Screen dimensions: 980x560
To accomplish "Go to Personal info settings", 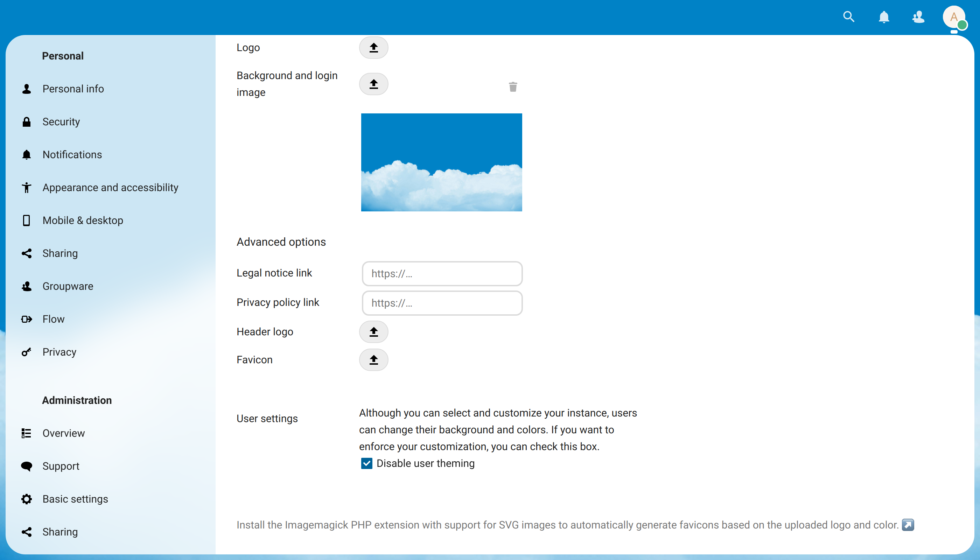I will (73, 89).
